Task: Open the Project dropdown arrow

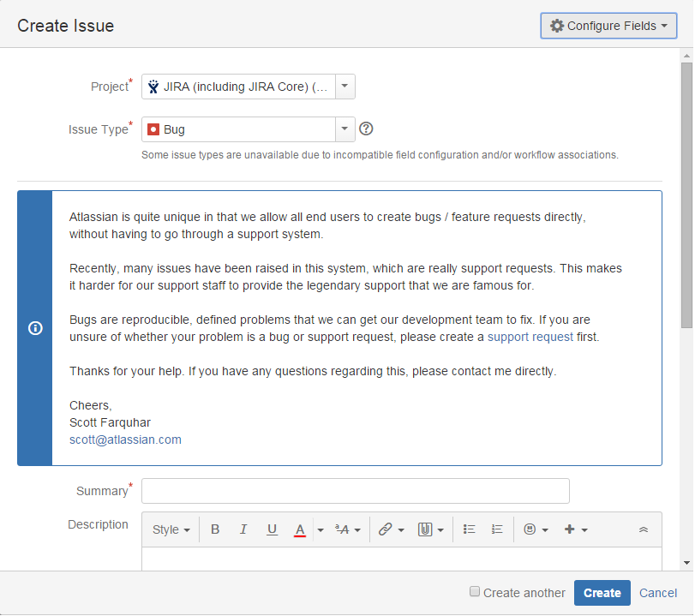Action: coord(345,87)
